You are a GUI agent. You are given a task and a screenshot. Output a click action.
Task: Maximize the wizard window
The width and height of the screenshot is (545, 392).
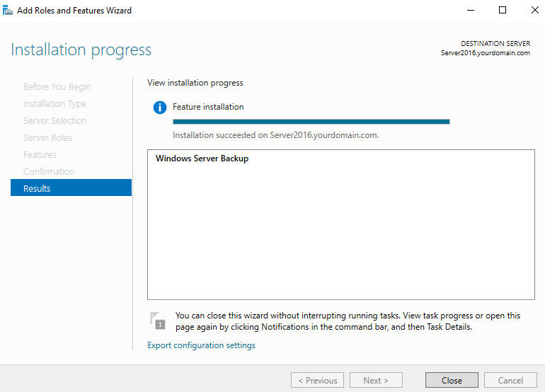point(503,10)
